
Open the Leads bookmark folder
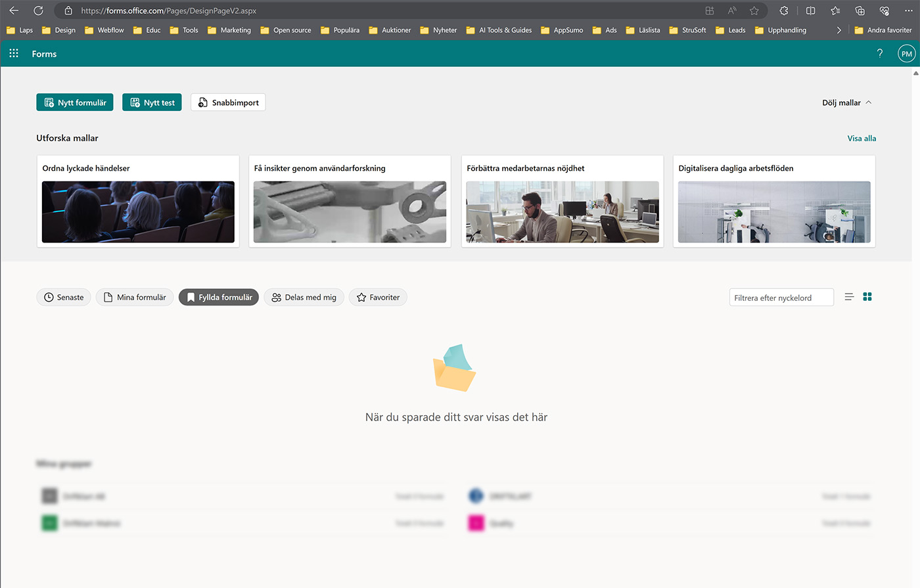click(x=730, y=30)
